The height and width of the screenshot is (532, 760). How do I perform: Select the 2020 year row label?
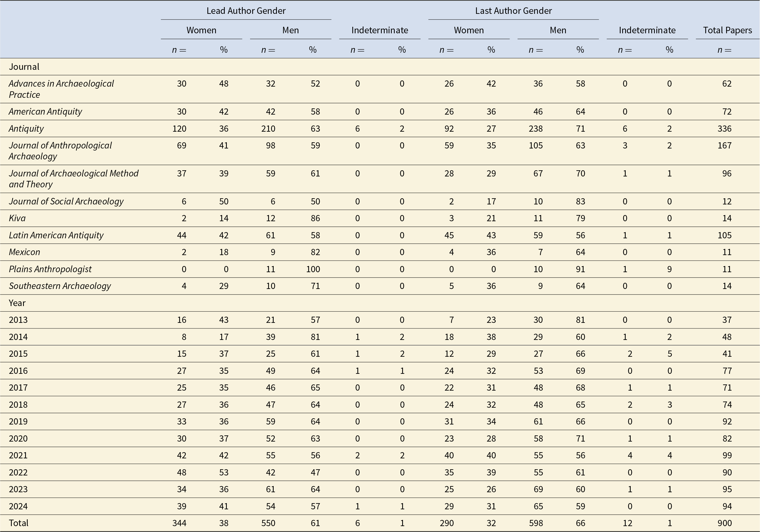(18, 438)
